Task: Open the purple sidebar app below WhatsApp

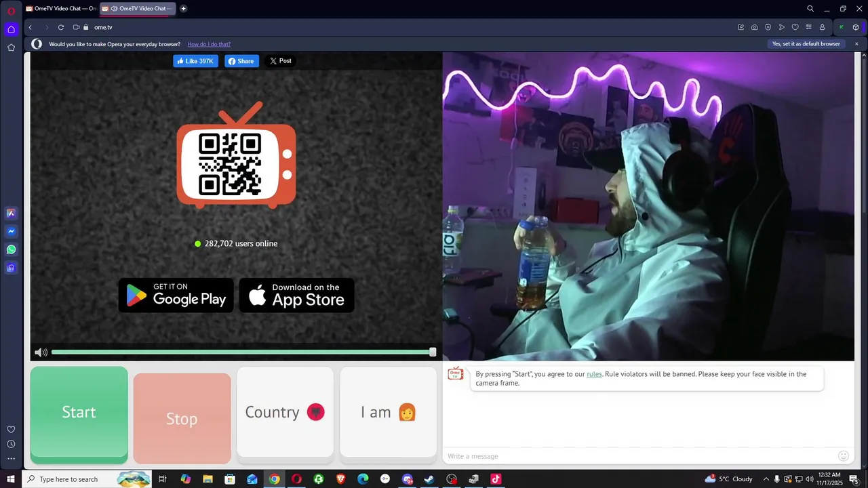Action: 11,268
